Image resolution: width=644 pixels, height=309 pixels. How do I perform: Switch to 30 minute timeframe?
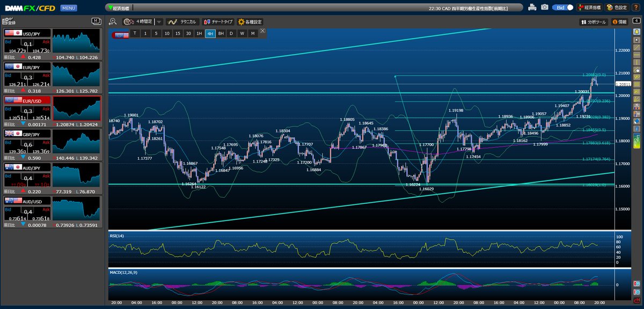[x=188, y=33]
